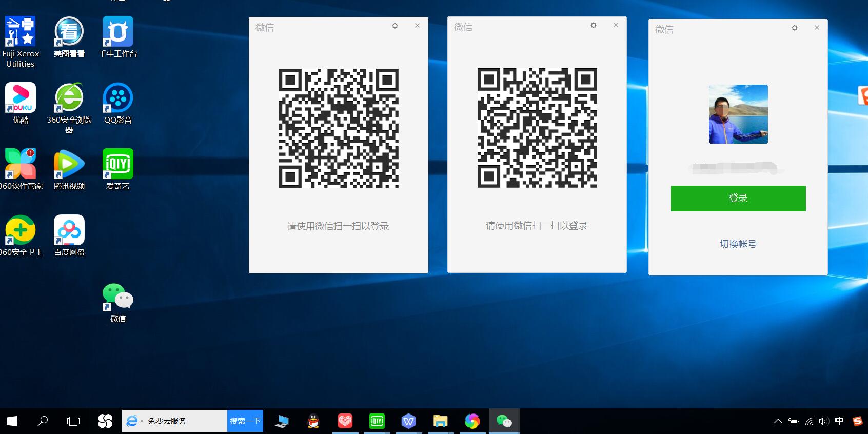Click the 搜索一下 search button in taskbar
The image size is (868, 434).
(x=245, y=421)
